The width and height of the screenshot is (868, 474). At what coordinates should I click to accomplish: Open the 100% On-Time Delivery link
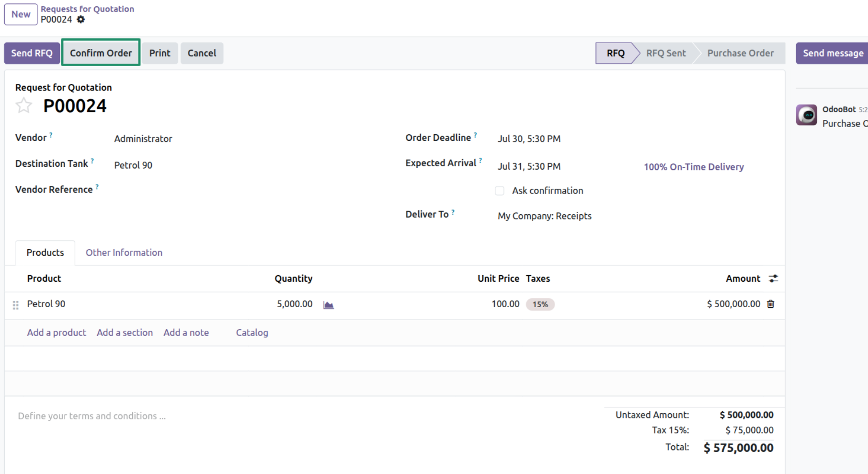pos(694,167)
